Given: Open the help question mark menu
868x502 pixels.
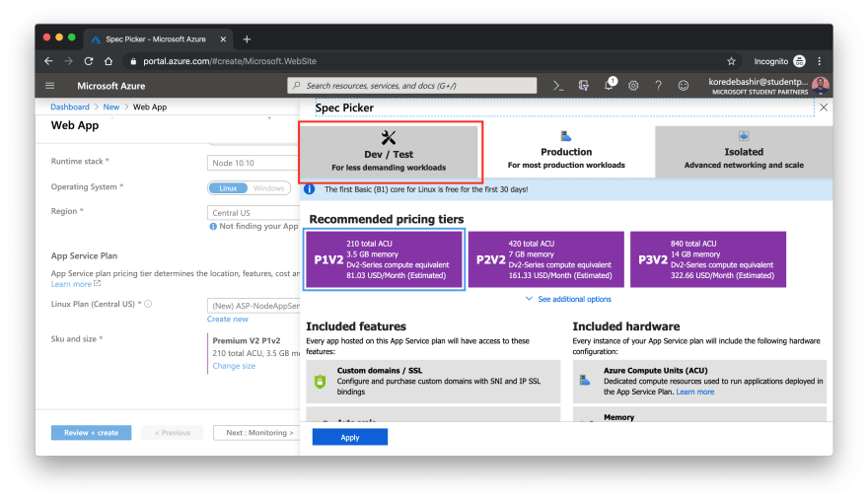Looking at the screenshot, I should (658, 86).
